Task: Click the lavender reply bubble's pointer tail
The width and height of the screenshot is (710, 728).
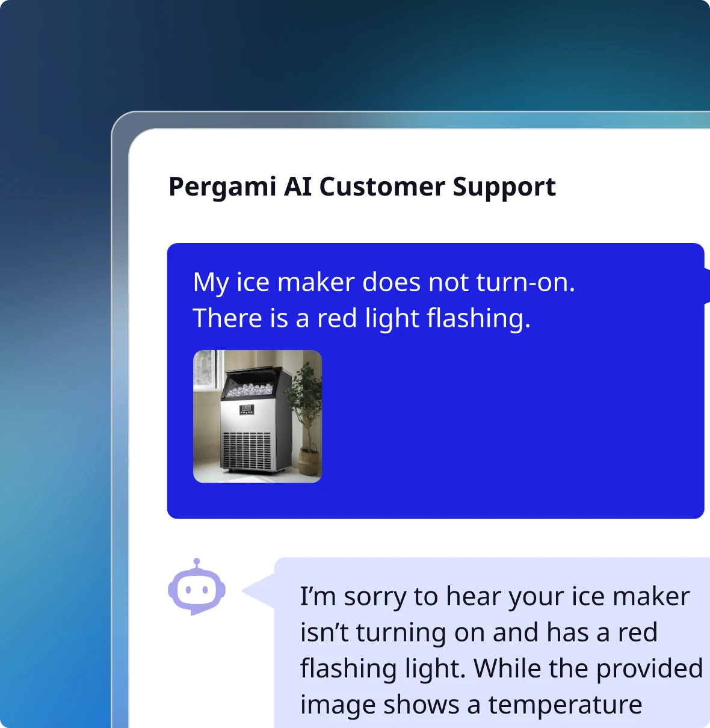Action: 259,591
